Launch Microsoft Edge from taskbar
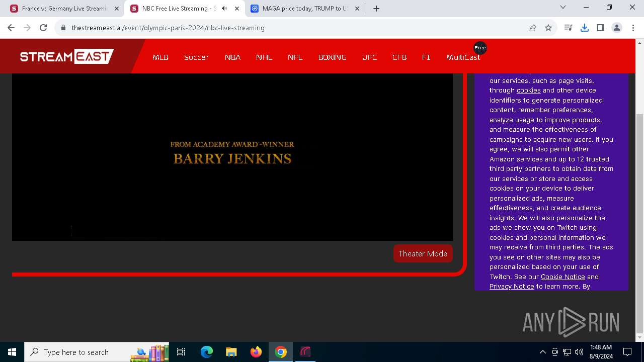 207,352
